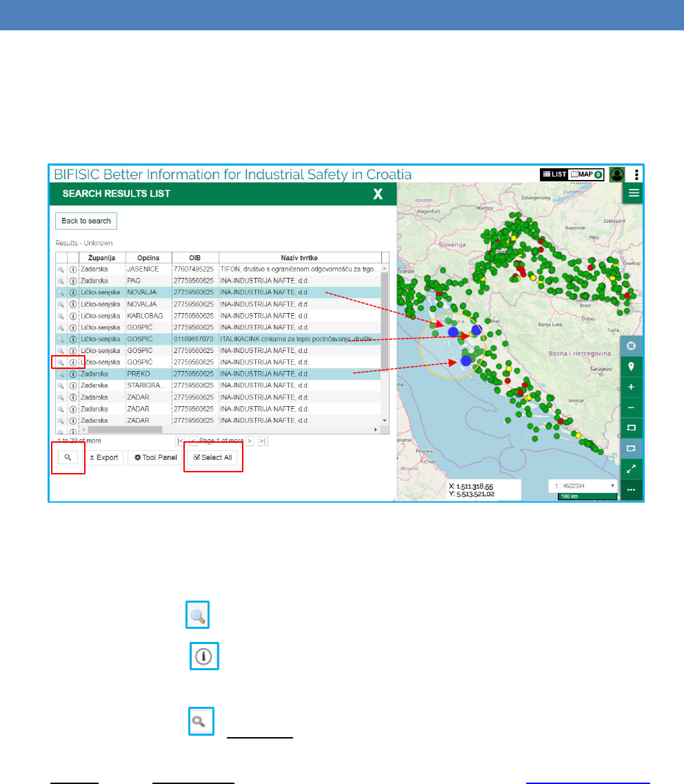This screenshot has width=684, height=784.
Task: Show info for the KARLOBAG row
Action: pyautogui.click(x=73, y=316)
